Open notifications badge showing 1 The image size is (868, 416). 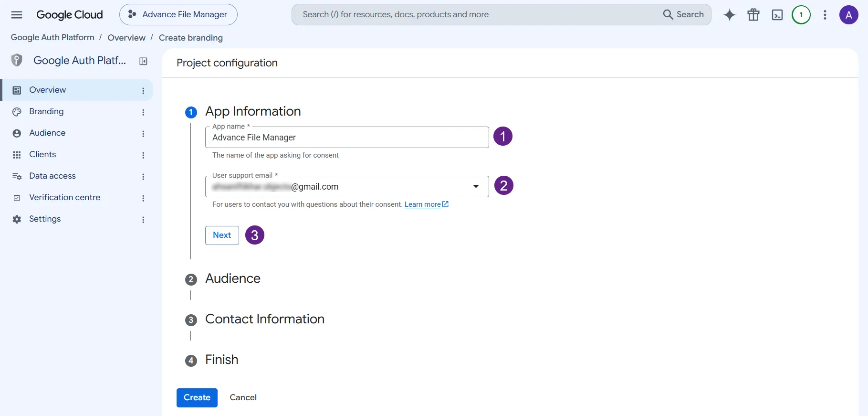(x=801, y=15)
